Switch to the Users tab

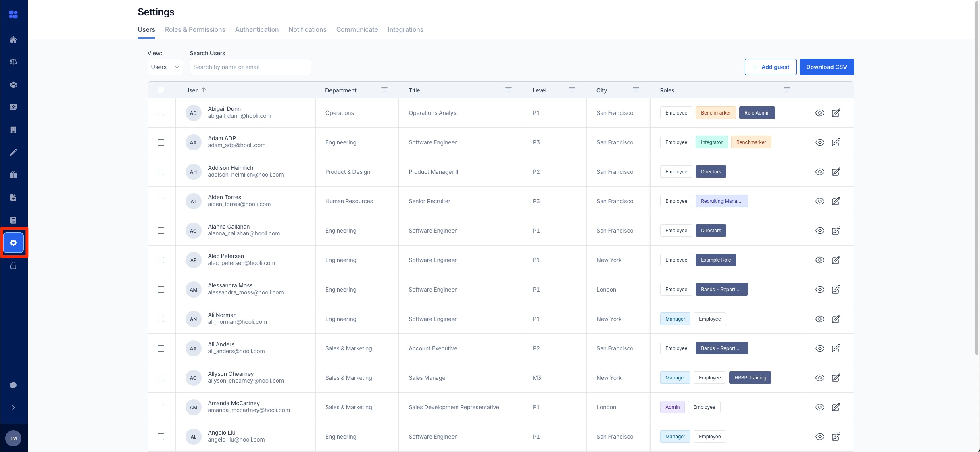(x=146, y=29)
